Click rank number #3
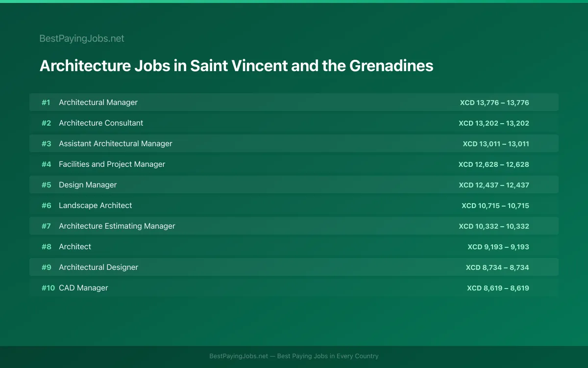Screen dimensions: 588x368 click(46, 144)
